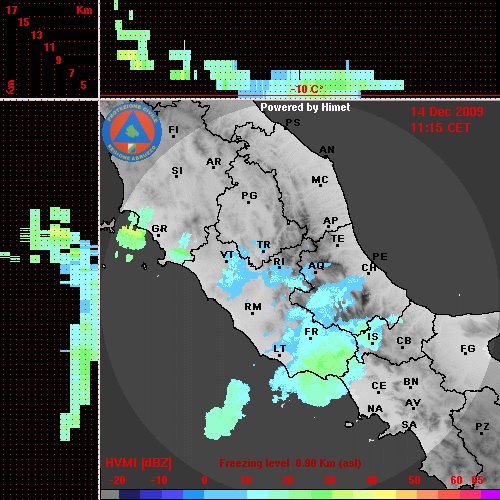
Task: Select the CB city label on map
Action: 404,341
